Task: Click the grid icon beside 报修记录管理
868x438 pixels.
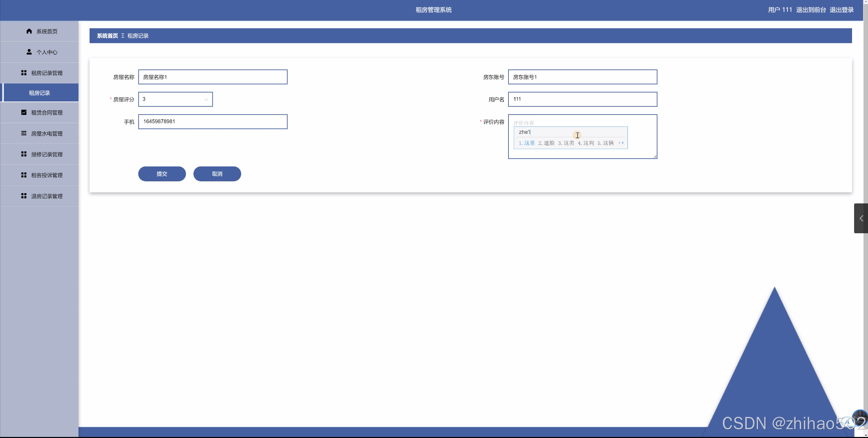Action: pos(24,154)
